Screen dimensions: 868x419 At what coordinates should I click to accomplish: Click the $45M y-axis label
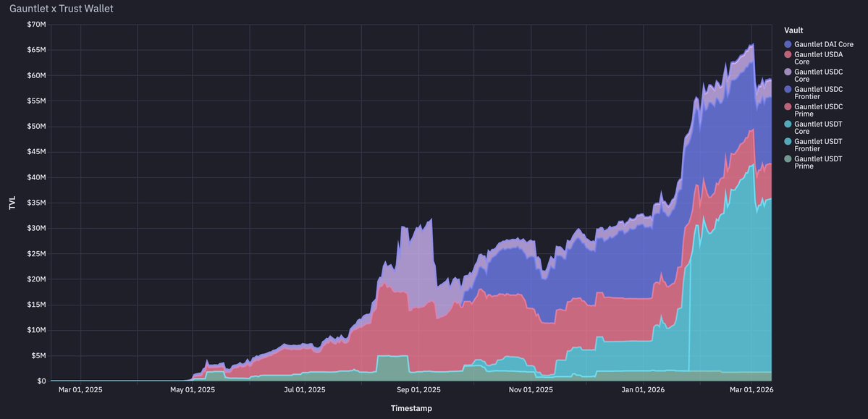click(36, 152)
